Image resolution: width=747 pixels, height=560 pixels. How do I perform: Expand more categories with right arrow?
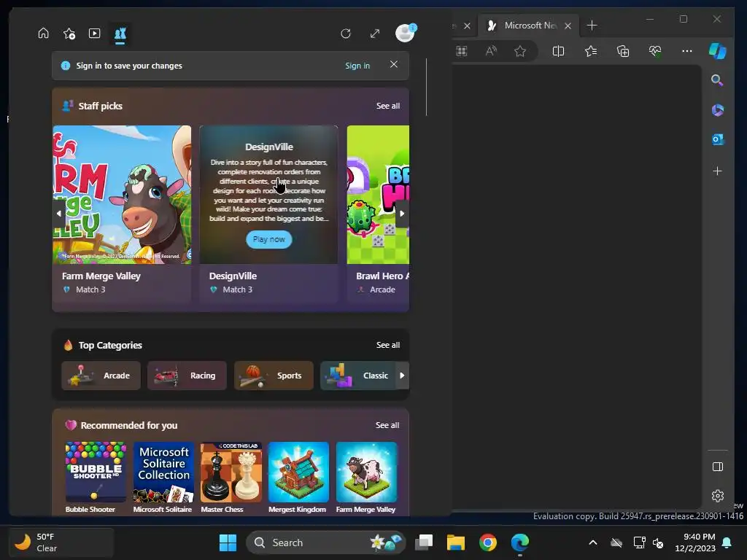pyautogui.click(x=402, y=376)
